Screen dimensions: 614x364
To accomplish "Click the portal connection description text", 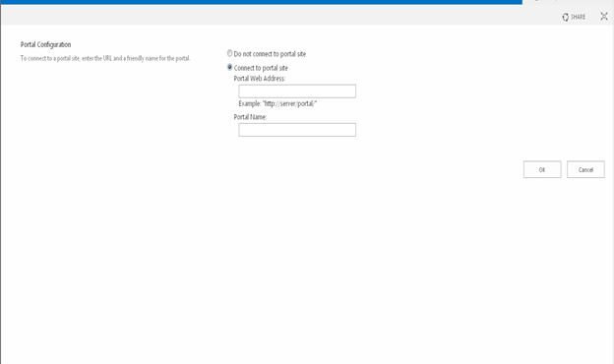I will click(x=105, y=58).
